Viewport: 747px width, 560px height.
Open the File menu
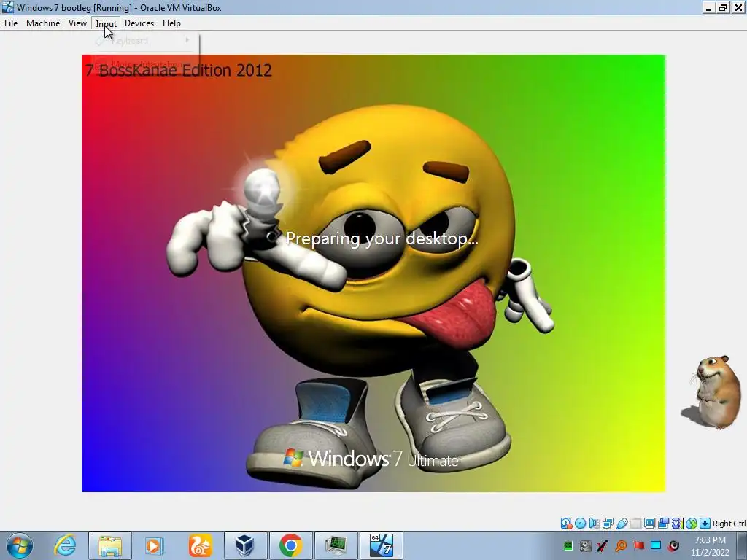click(11, 23)
